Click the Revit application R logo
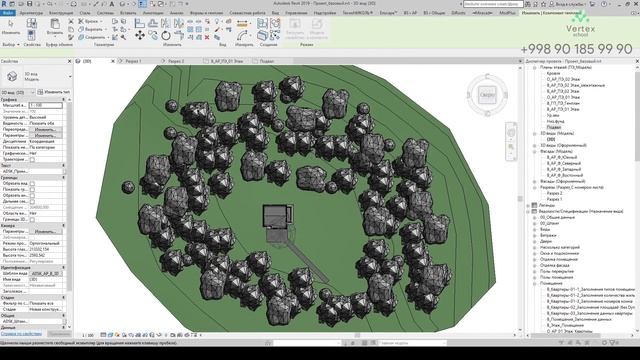 click(3, 4)
